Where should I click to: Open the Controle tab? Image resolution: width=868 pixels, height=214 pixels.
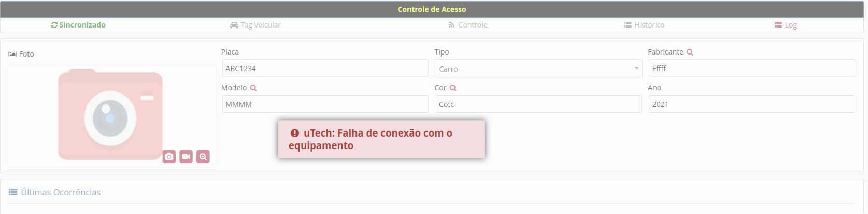click(468, 25)
